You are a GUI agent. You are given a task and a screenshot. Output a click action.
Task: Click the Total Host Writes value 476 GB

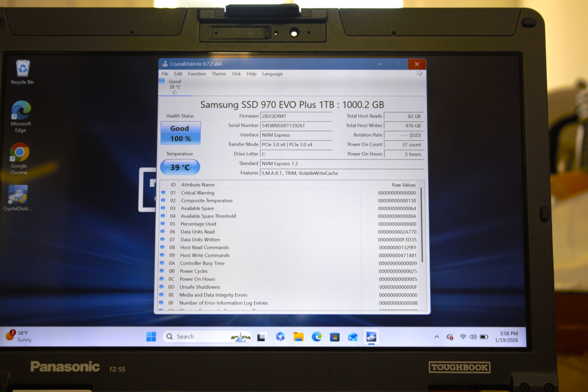404,126
